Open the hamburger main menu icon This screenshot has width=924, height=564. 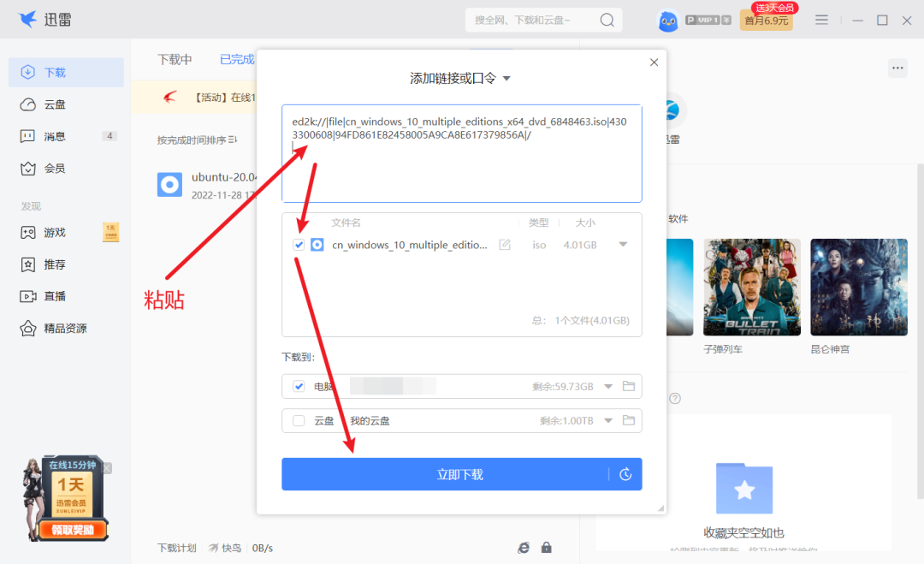click(x=821, y=20)
